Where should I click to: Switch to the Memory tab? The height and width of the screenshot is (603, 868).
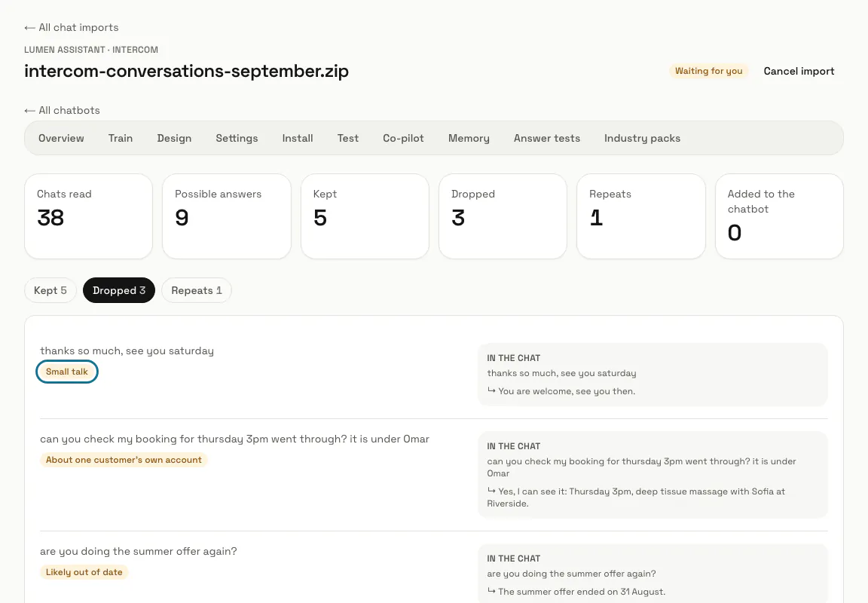[469, 139]
